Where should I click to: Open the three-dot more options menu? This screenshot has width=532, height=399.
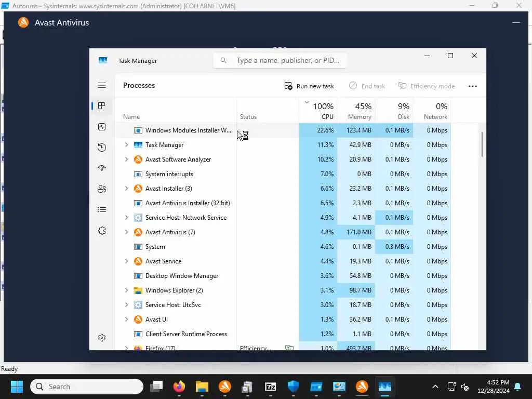pos(473,86)
